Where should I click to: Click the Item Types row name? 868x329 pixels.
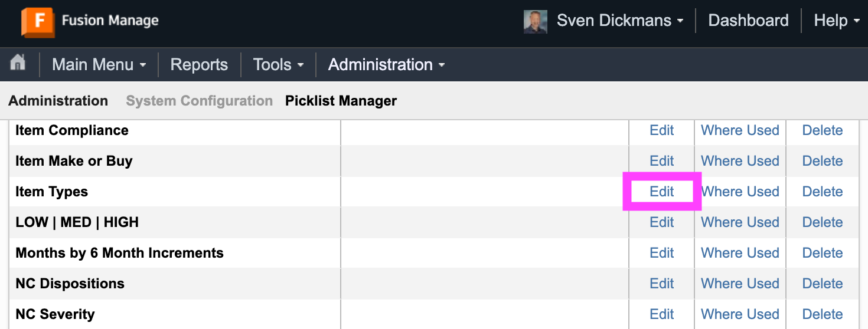(51, 192)
